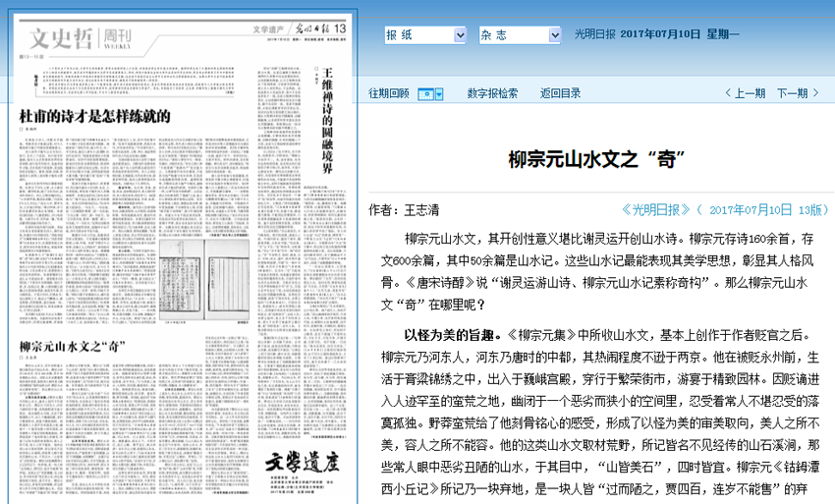Image resolution: width=835 pixels, height=504 pixels.
Task: Click the 王维禅诗的圆融境界 vertical headline
Action: [x=329, y=123]
